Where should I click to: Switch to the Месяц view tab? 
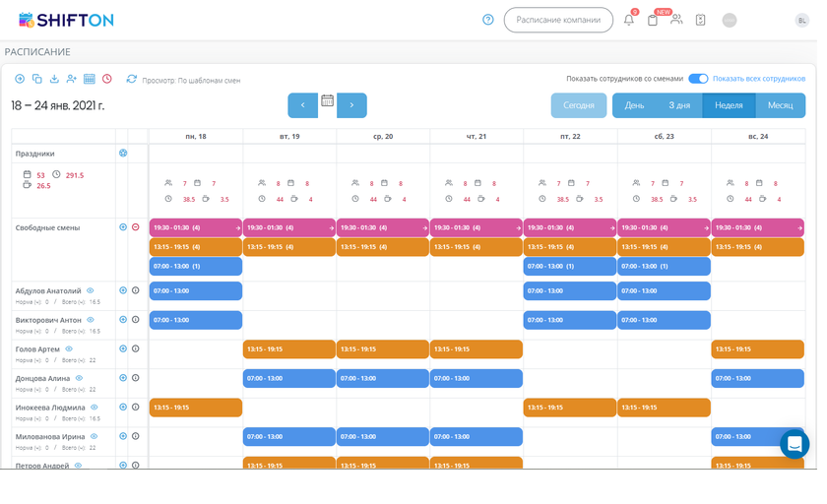coord(780,105)
